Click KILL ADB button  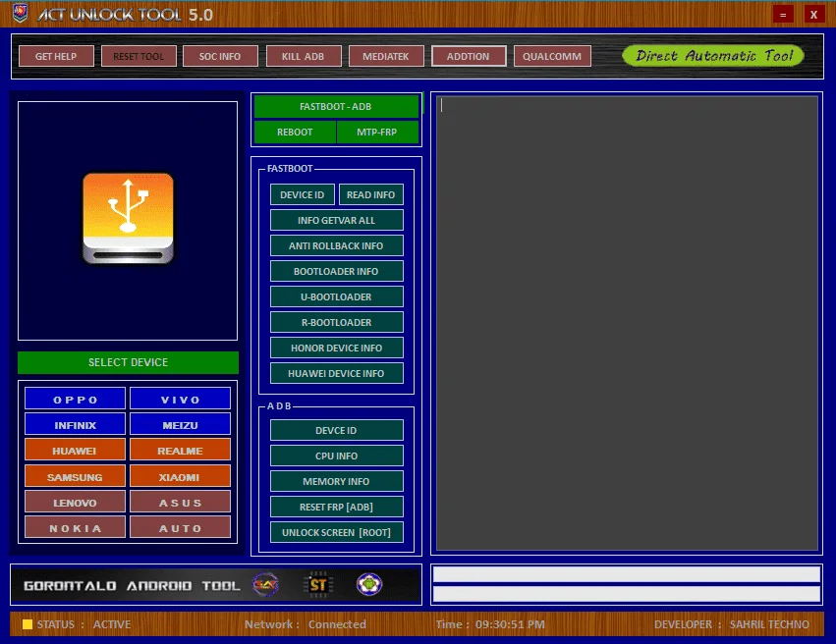304,57
